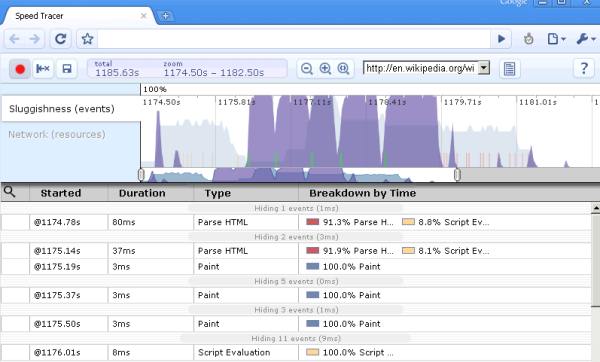Zoom in on the timeline

point(325,69)
